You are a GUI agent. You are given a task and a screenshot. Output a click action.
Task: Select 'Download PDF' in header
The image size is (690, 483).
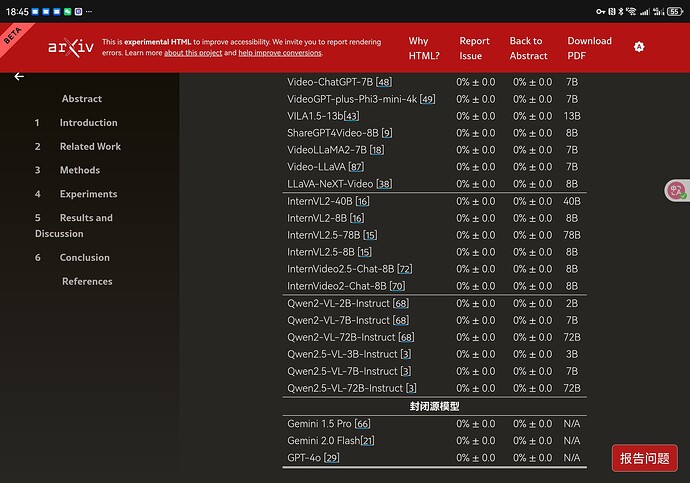pos(589,48)
